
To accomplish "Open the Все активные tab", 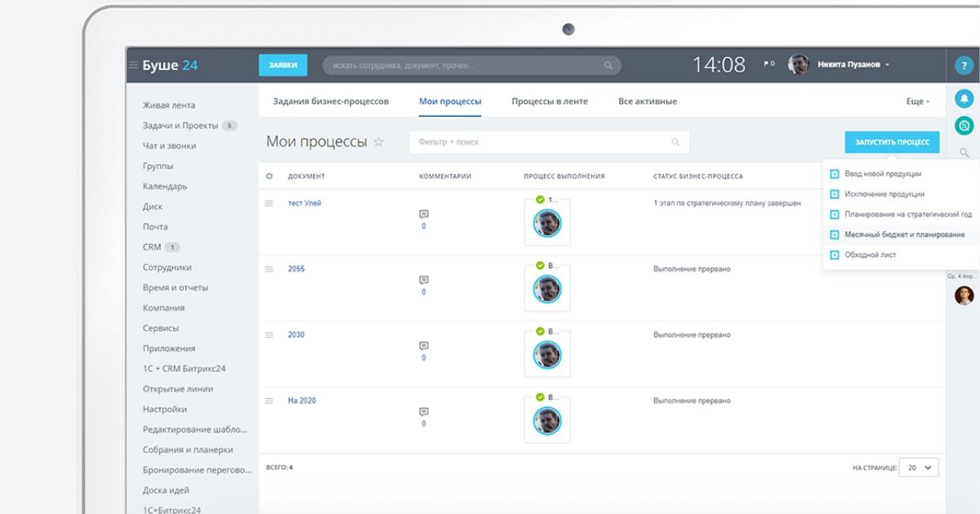I will 648,101.
